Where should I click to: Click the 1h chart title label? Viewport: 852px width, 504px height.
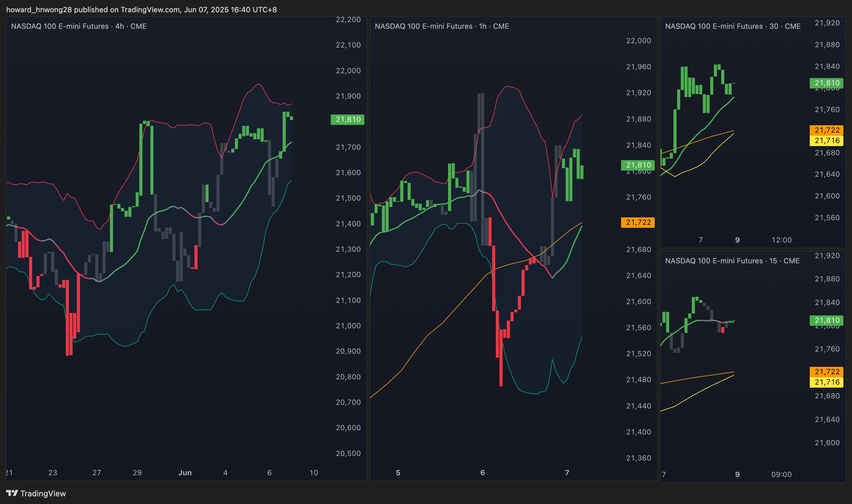(x=441, y=26)
